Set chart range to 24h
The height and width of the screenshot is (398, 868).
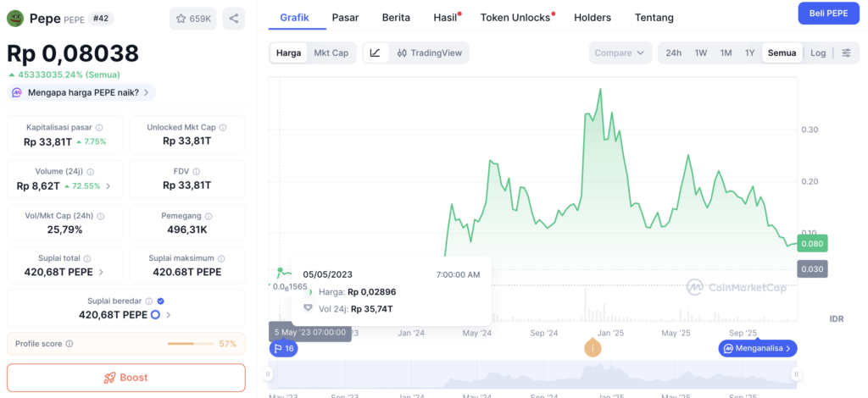click(x=674, y=53)
